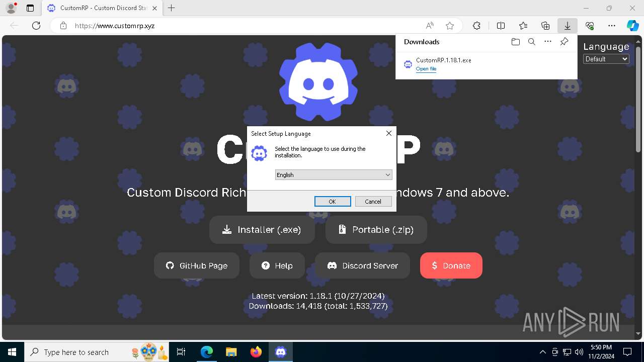Image resolution: width=644 pixels, height=362 pixels.
Task: Close the CustomRP browser tab
Action: coord(154,8)
